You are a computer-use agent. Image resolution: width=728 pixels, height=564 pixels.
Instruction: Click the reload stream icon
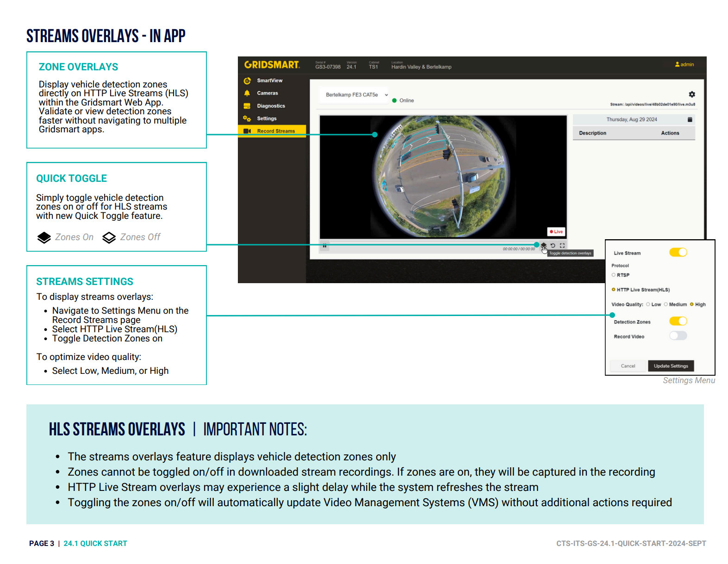pos(553,245)
